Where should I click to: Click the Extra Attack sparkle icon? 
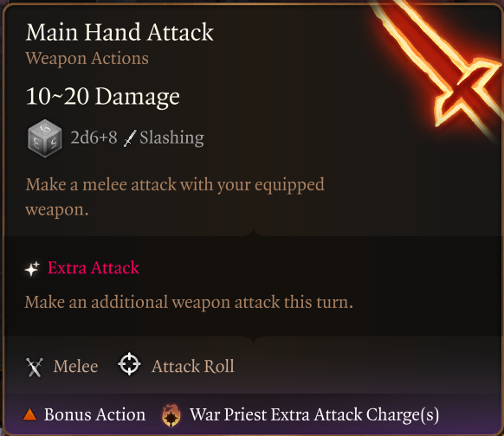point(32,268)
